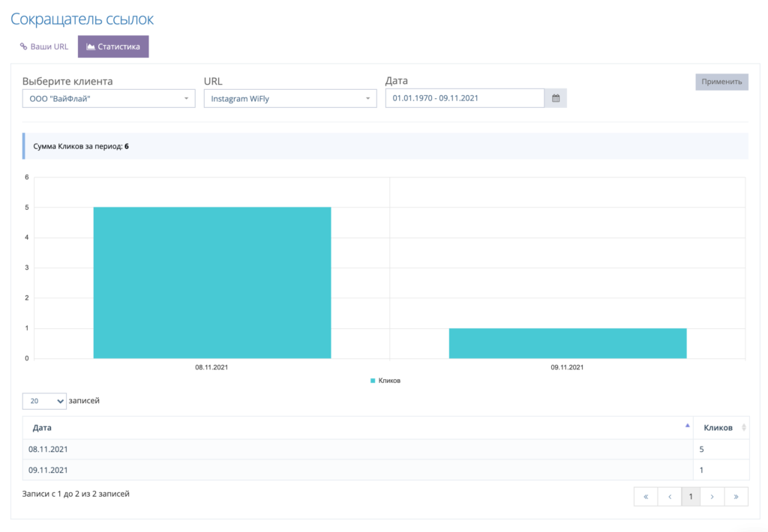The width and height of the screenshot is (768, 532).
Task: Jump to last page double-right arrows
Action: coord(736,497)
